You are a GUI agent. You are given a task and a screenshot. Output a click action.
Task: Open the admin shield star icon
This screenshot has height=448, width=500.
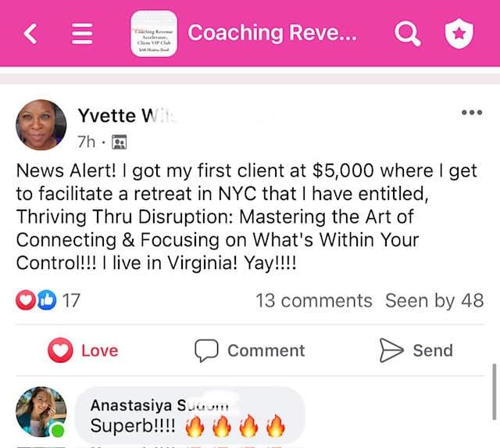pos(459,34)
